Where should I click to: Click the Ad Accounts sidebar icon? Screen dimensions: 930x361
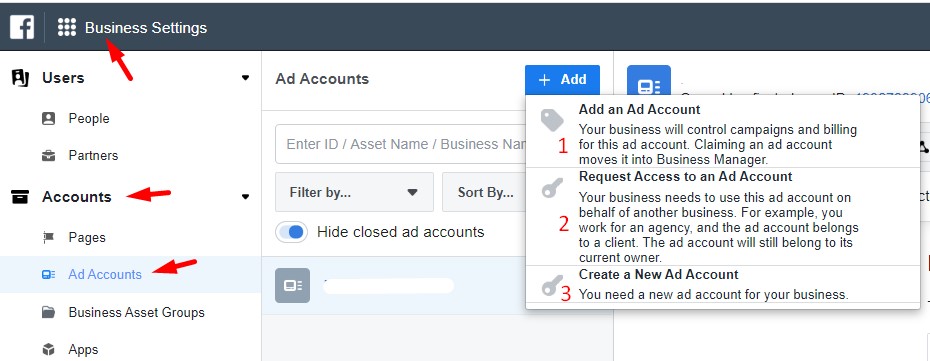point(49,274)
